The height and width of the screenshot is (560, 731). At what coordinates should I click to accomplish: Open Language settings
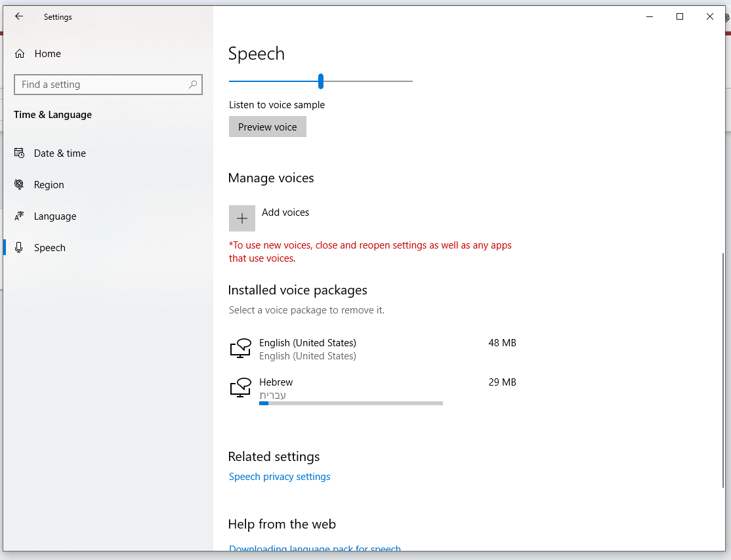coord(108,216)
